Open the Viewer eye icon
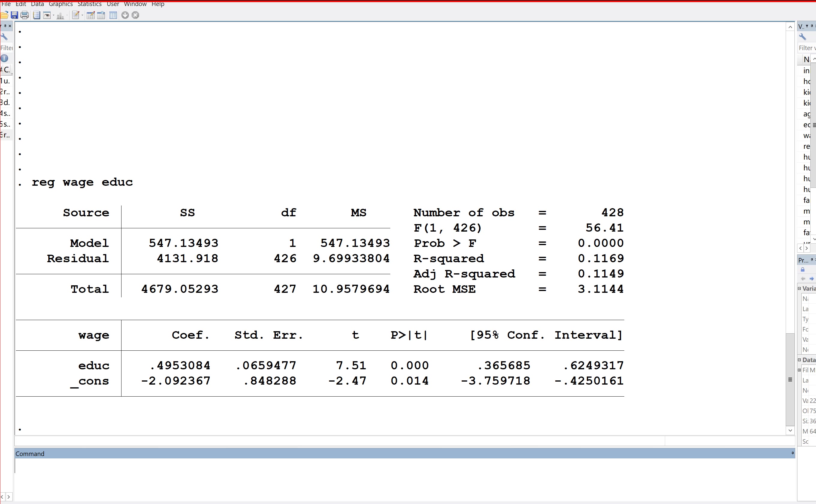 47,15
